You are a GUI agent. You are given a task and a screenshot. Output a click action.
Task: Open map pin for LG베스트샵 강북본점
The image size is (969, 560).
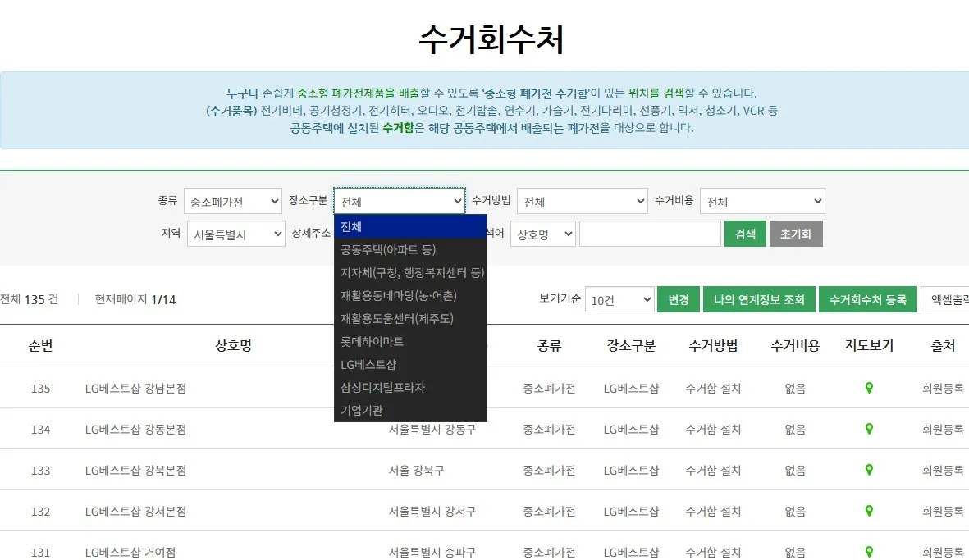pyautogui.click(x=869, y=470)
